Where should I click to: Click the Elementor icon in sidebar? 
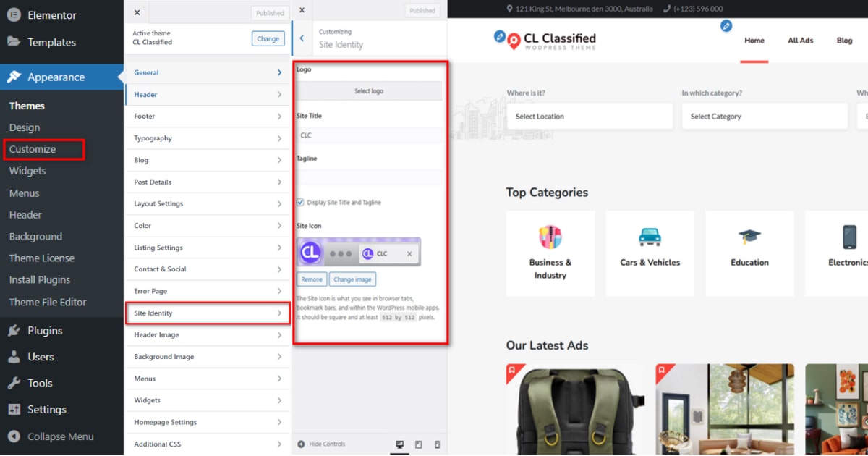(14, 15)
